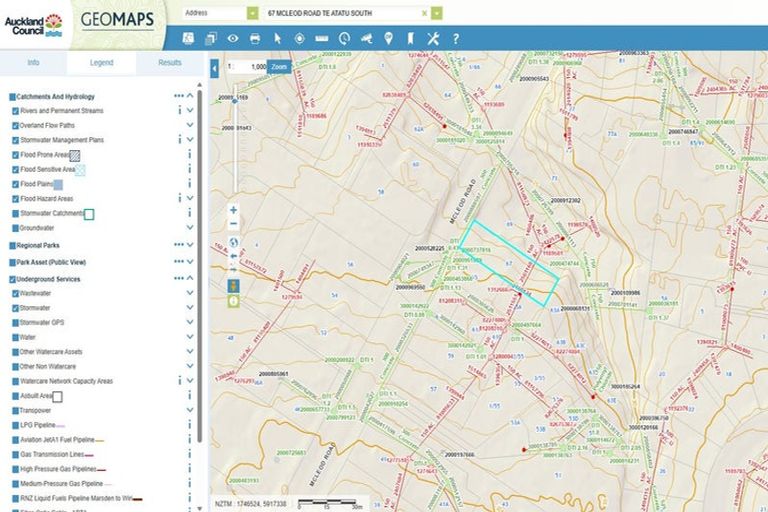Click the eye visibility toolbar icon

pyautogui.click(x=232, y=38)
